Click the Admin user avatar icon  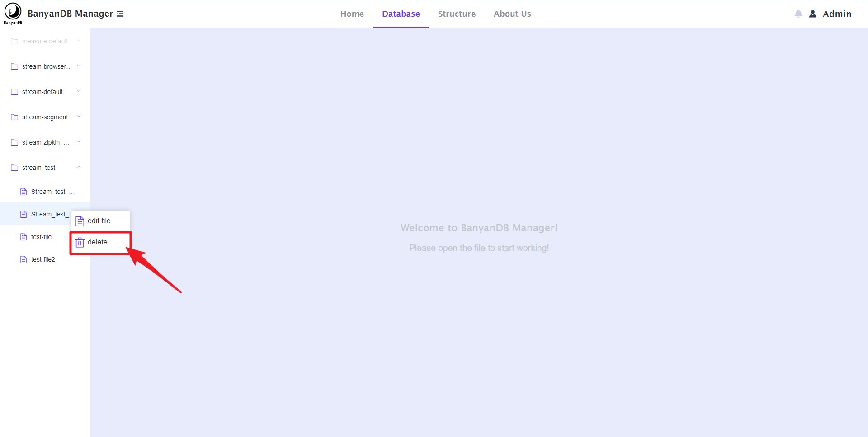[x=813, y=14]
